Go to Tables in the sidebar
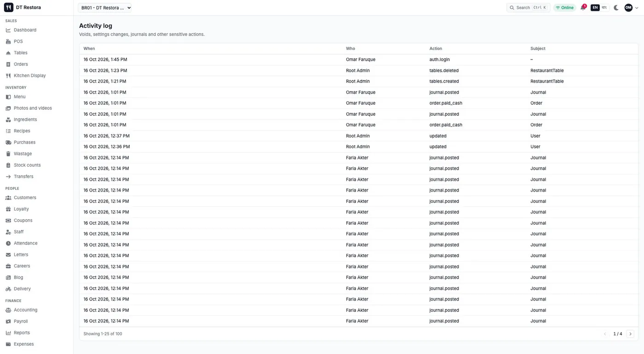The width and height of the screenshot is (644, 354). (x=21, y=53)
